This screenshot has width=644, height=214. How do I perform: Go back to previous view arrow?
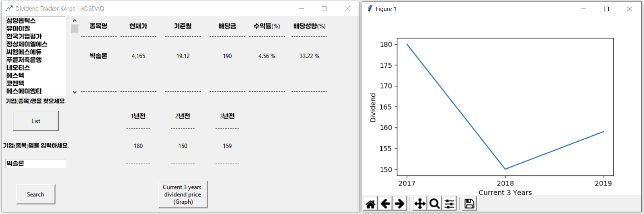[385, 204]
